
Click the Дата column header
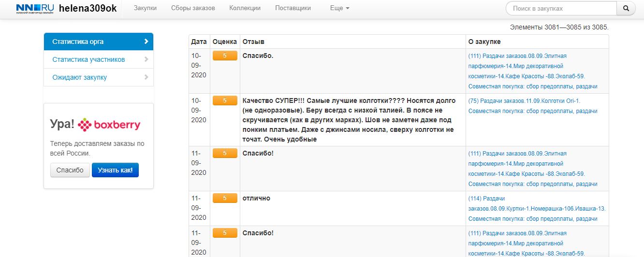[x=199, y=42]
